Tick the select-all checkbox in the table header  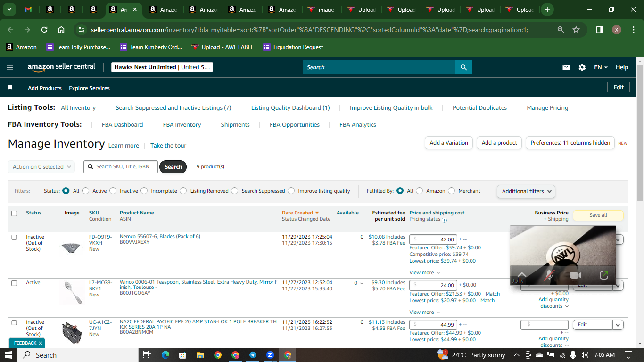tap(14, 214)
